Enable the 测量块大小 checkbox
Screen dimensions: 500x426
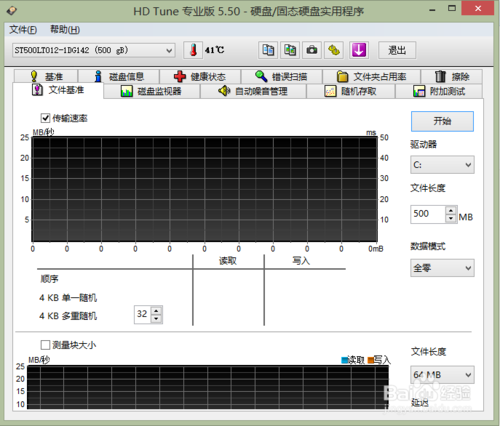coord(45,345)
